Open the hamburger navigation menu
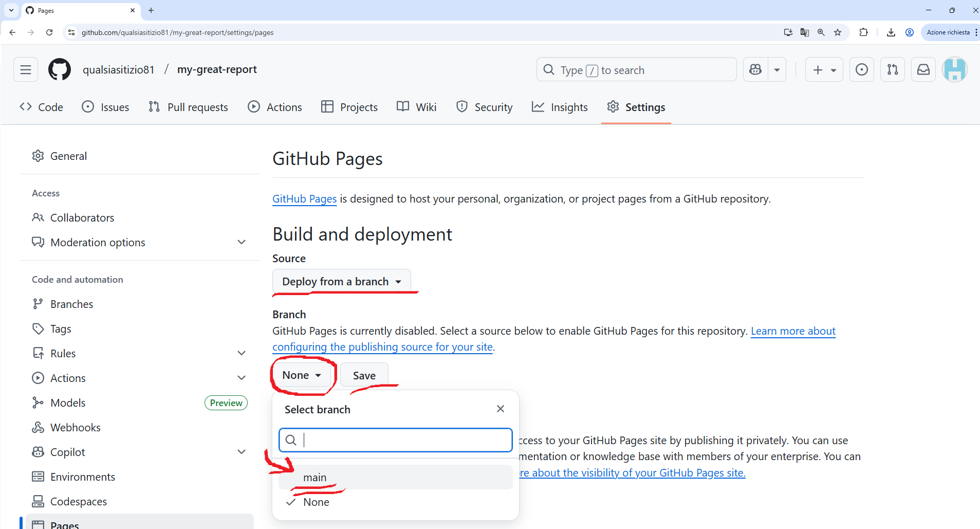The height and width of the screenshot is (529, 980). coord(26,69)
